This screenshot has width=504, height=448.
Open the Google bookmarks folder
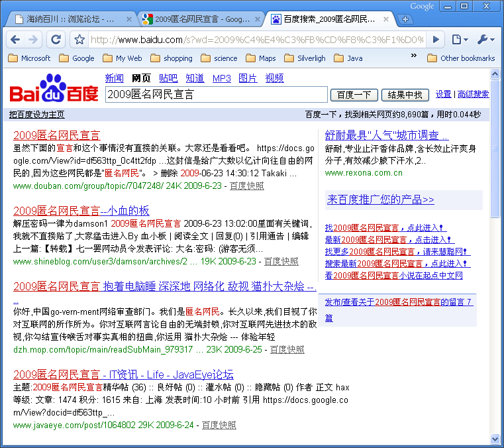click(x=77, y=58)
